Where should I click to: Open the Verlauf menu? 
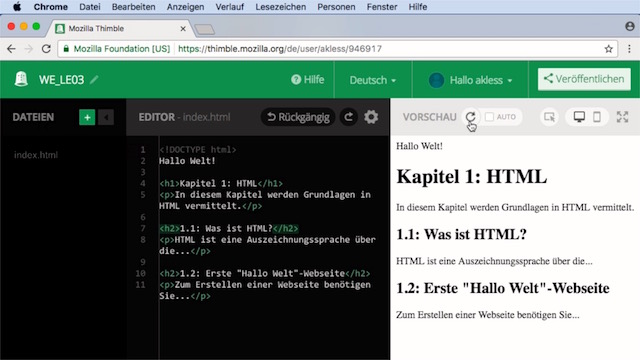[230, 7]
